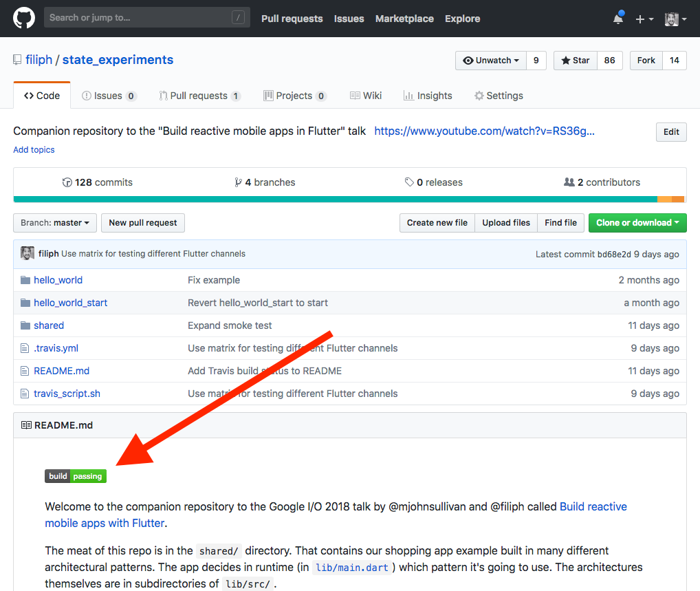
Task: View 128 commits history
Action: coord(98,182)
